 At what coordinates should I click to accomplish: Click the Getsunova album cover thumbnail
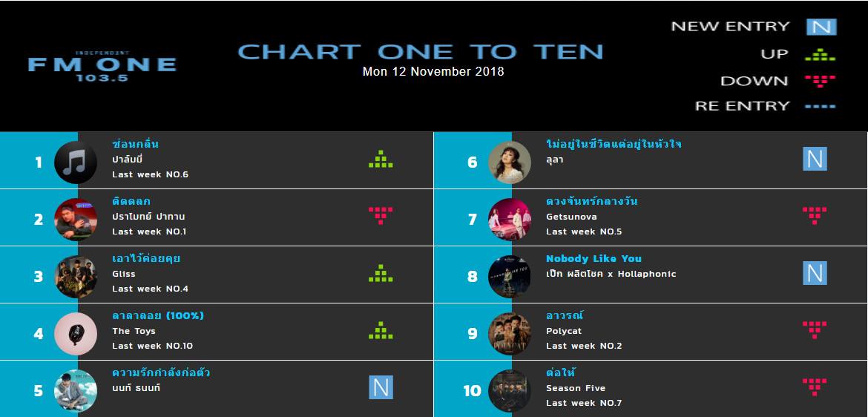tap(509, 220)
